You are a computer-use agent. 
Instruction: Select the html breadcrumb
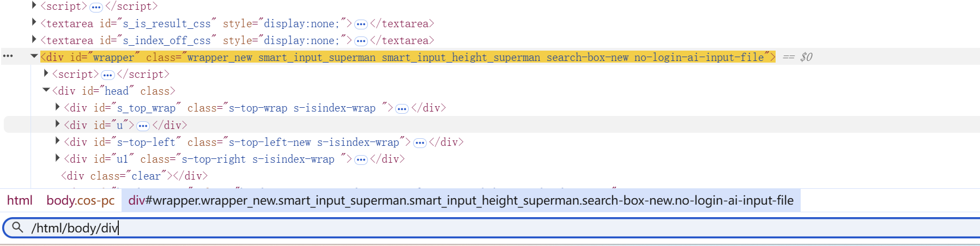pyautogui.click(x=20, y=200)
